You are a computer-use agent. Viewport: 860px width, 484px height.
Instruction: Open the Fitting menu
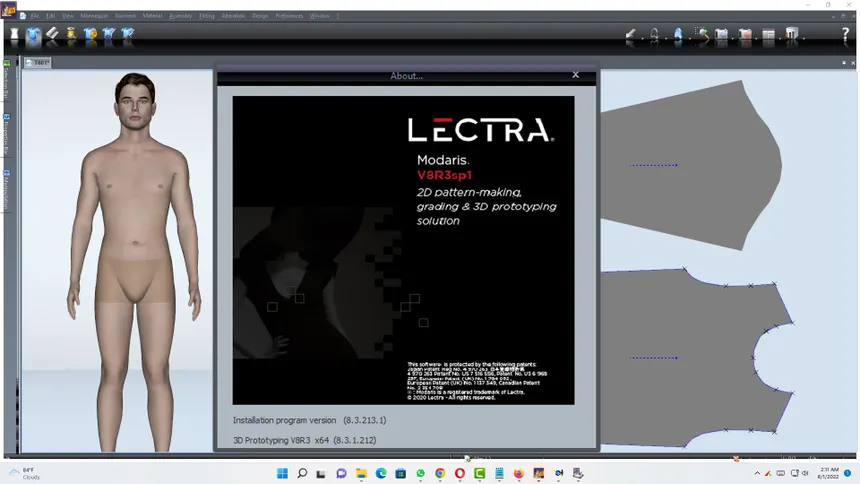click(x=207, y=16)
